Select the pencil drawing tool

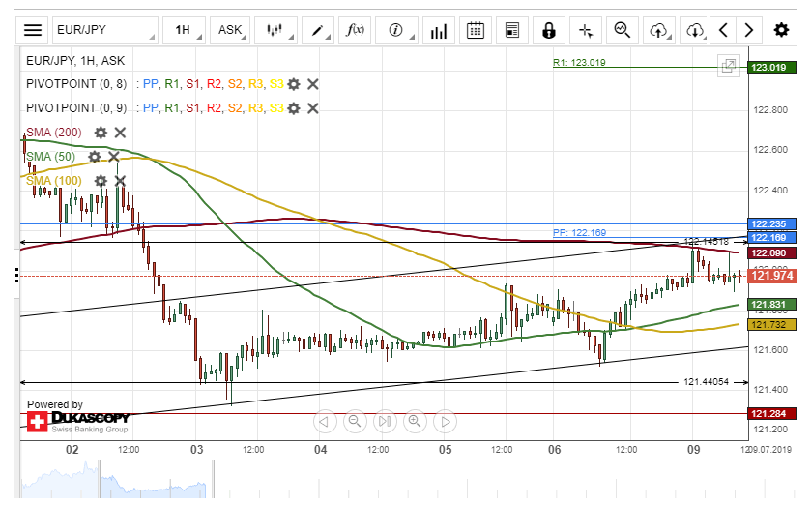pyautogui.click(x=318, y=30)
